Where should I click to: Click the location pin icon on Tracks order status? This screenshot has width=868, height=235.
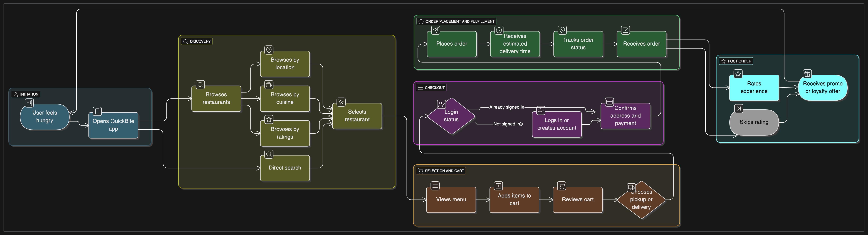point(562,30)
